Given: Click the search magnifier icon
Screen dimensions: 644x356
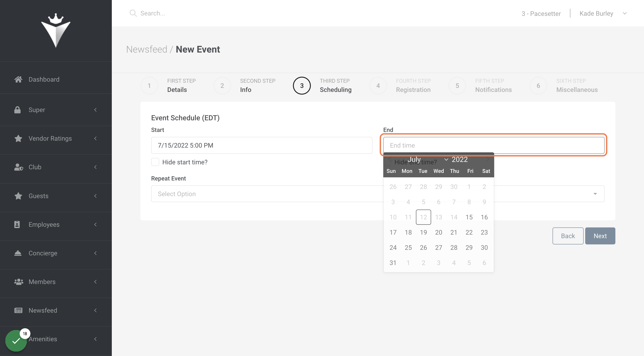Looking at the screenshot, I should click(x=133, y=13).
